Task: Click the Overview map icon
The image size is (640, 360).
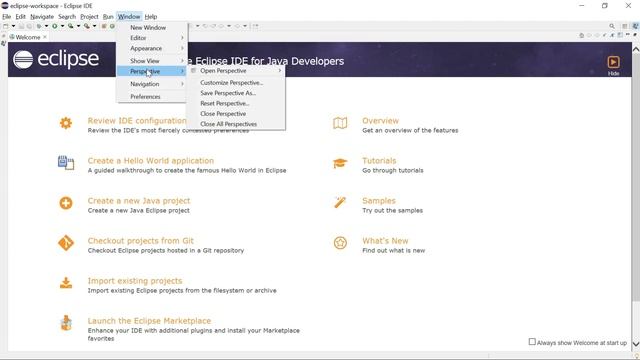Action: [x=340, y=123]
